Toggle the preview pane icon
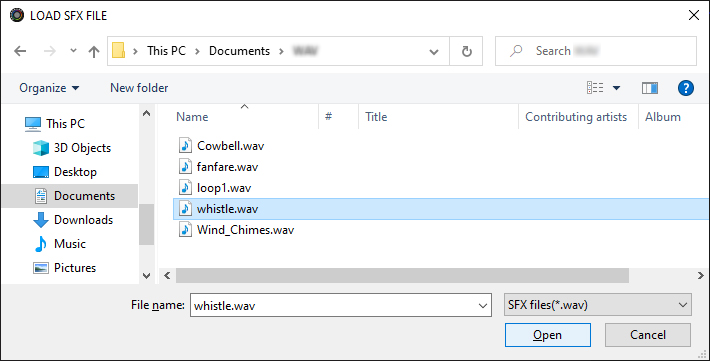Screen dimensions: 710x361 tap(650, 88)
